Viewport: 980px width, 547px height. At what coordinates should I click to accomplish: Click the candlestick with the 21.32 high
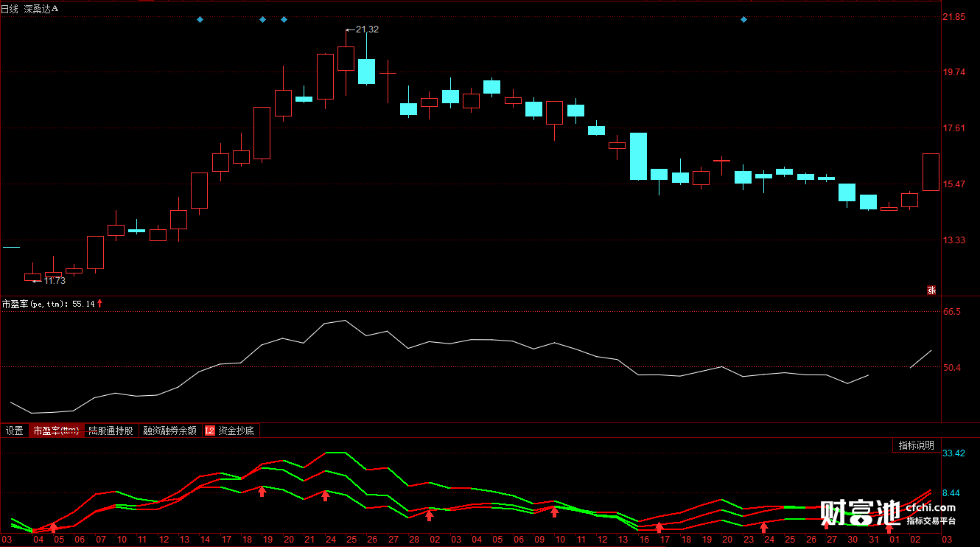tap(346, 59)
